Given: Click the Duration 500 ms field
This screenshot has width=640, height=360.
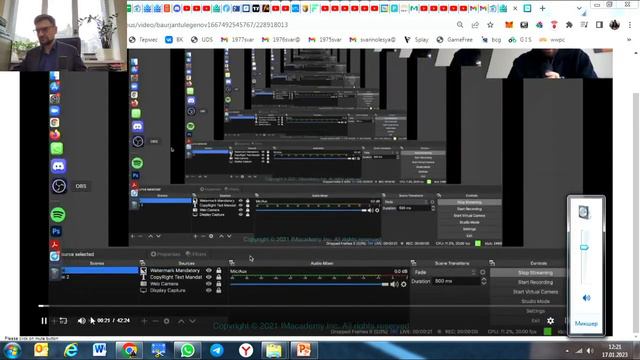Looking at the screenshot, I should (456, 281).
